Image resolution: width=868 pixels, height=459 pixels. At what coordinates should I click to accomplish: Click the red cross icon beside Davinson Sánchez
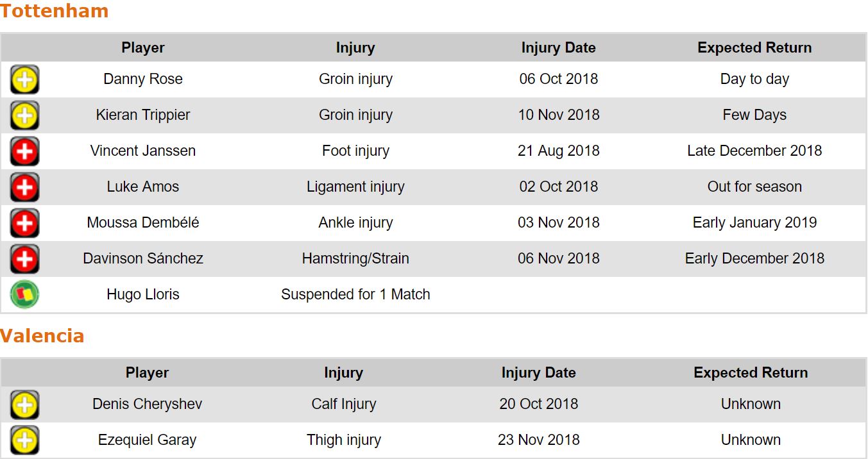click(x=25, y=260)
